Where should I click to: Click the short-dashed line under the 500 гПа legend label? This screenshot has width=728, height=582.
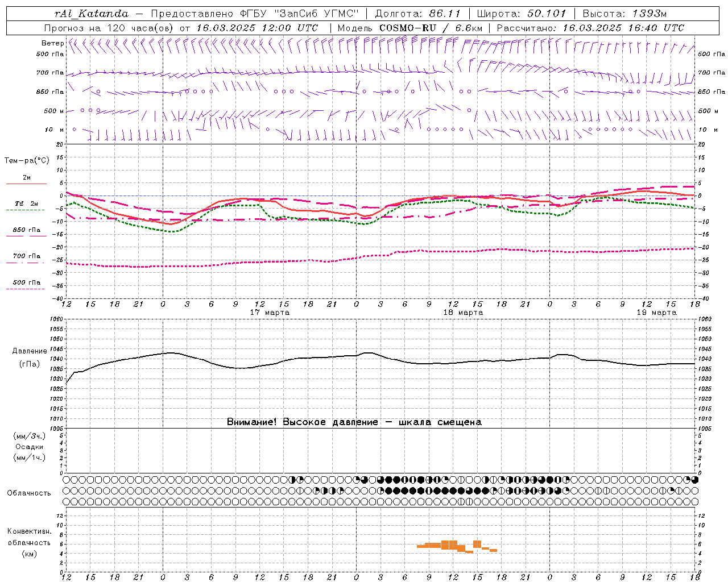click(25, 289)
